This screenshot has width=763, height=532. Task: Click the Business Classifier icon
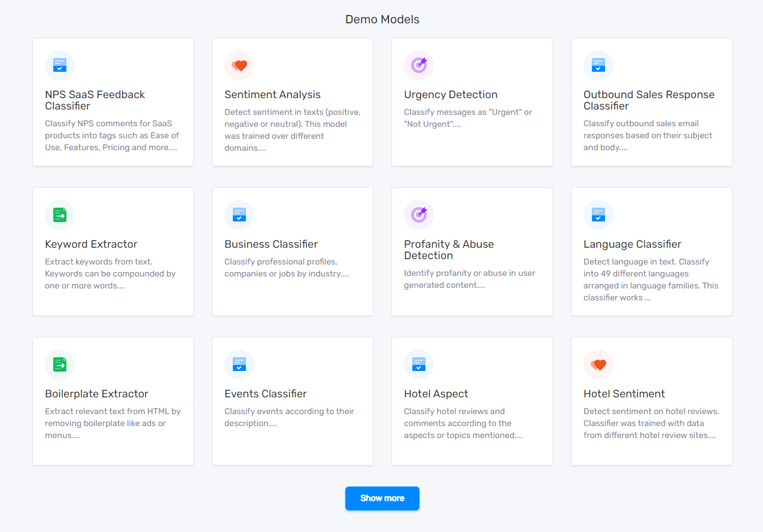point(239,215)
